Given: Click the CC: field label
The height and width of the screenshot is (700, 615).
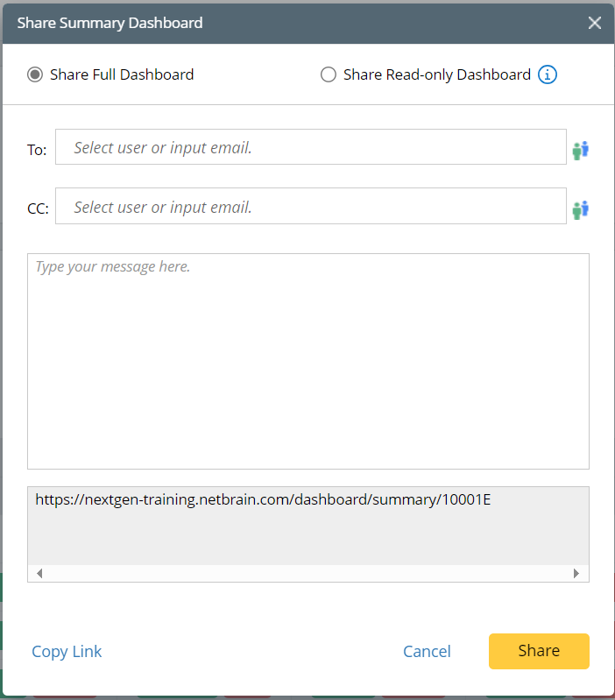Looking at the screenshot, I should 38,209.
